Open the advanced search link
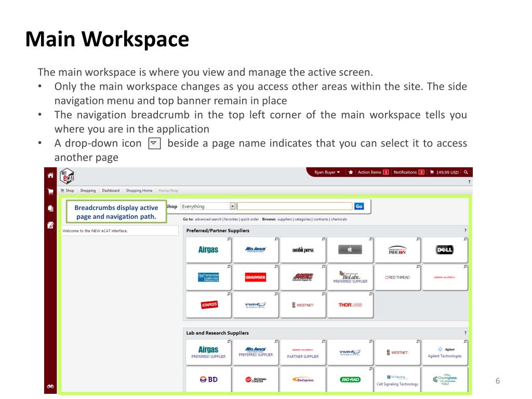Viewport: 532px width, 399px height. point(208,219)
